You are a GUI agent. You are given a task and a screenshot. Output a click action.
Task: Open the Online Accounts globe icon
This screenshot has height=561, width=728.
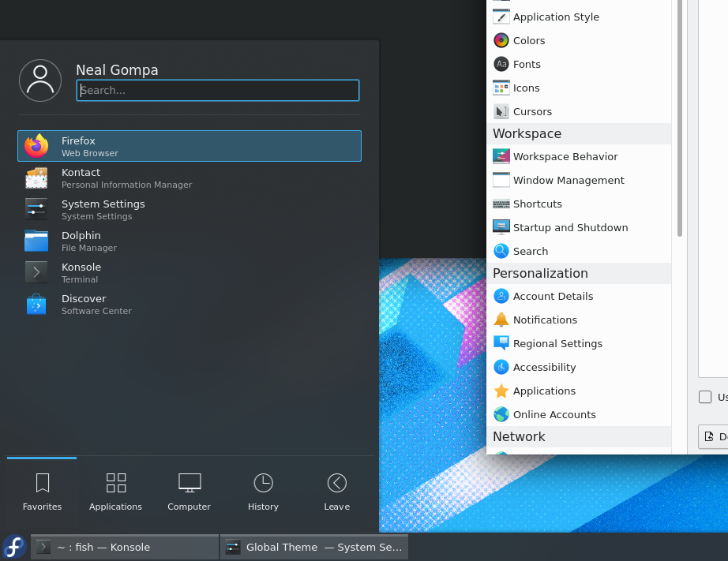(x=501, y=414)
